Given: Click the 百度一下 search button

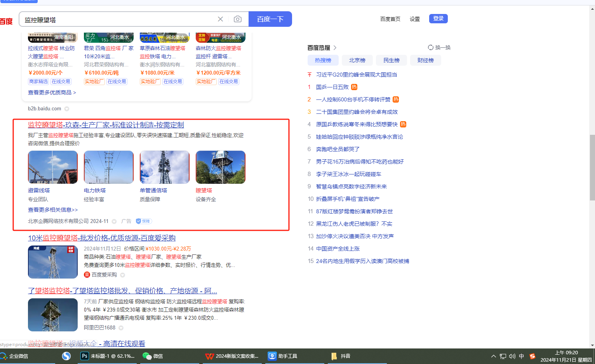Looking at the screenshot, I should point(270,19).
